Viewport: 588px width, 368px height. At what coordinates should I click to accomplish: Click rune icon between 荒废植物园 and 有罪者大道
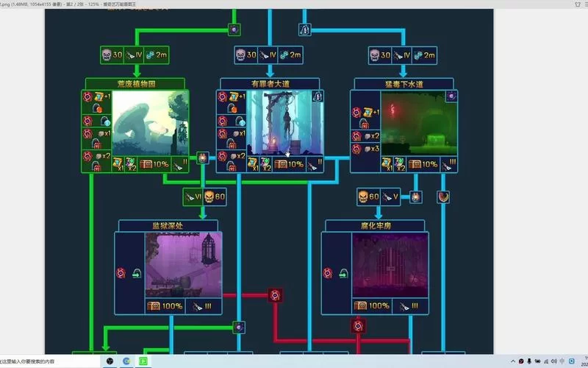tap(203, 158)
